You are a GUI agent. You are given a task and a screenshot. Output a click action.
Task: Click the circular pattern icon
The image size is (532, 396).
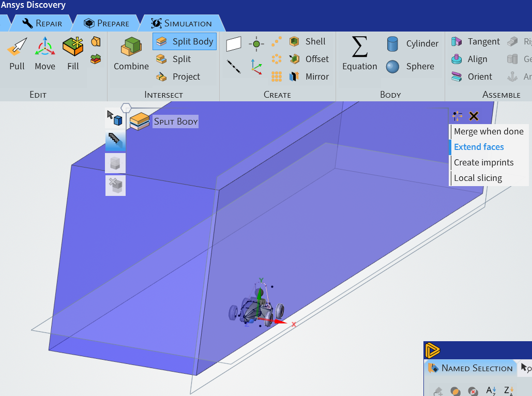[x=277, y=59]
